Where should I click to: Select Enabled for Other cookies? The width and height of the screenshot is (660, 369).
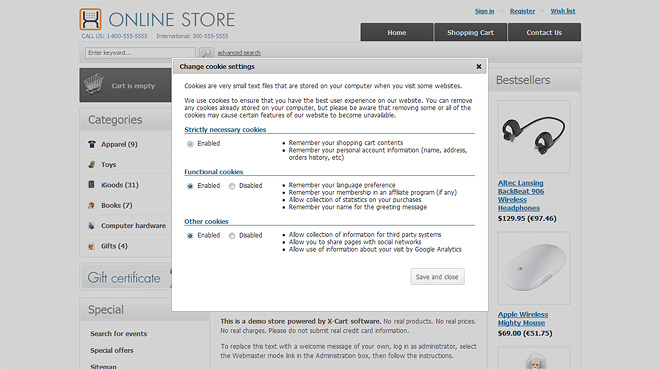click(190, 236)
